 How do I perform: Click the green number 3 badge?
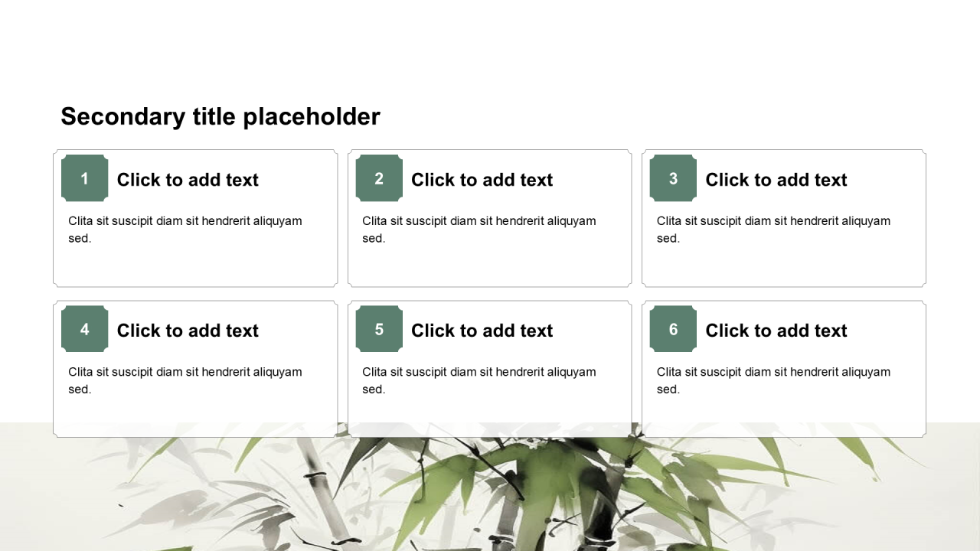point(673,178)
